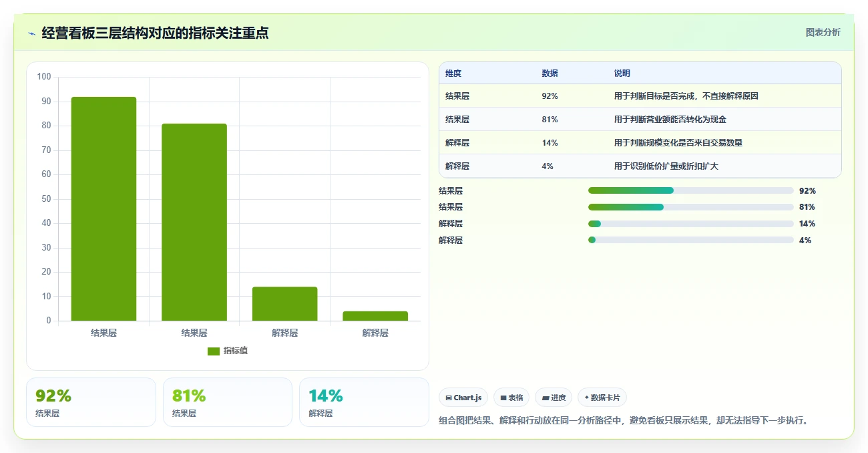Click the green 指标值 legend swatch

click(x=214, y=351)
